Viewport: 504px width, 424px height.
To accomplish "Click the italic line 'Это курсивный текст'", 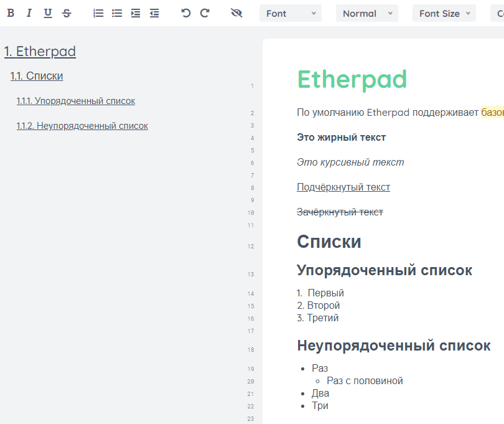I will click(x=350, y=162).
